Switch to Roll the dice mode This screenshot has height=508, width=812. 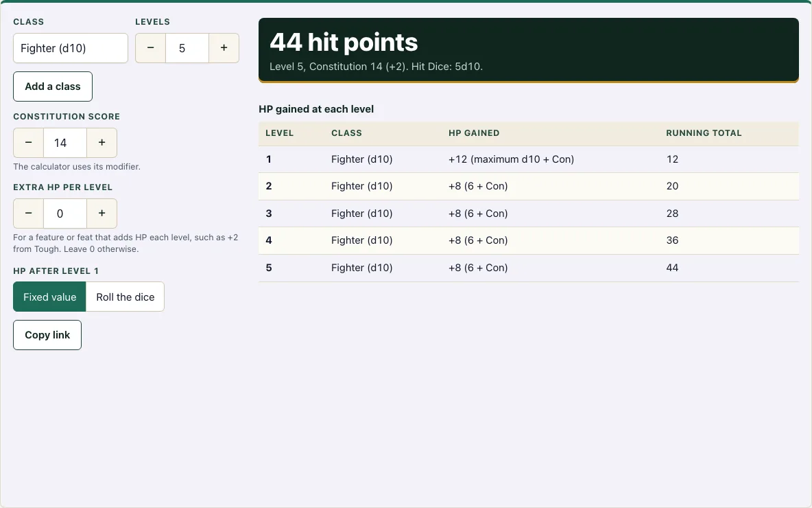(x=126, y=297)
